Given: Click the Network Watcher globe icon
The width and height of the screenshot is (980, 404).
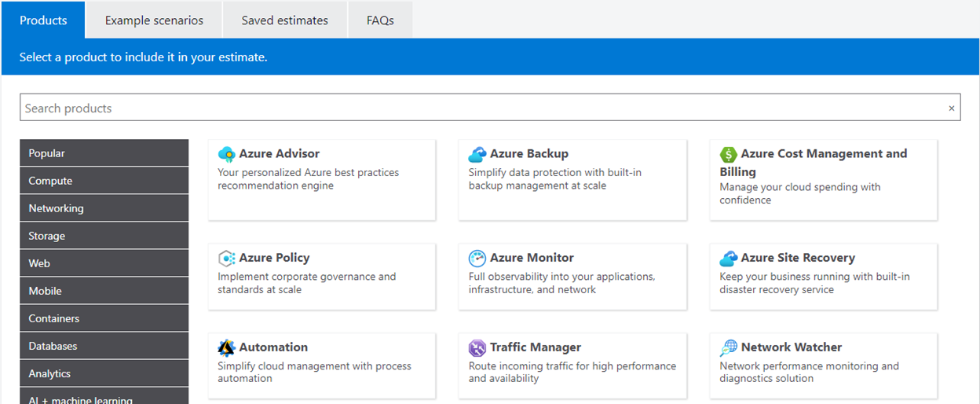Looking at the screenshot, I should click(729, 347).
